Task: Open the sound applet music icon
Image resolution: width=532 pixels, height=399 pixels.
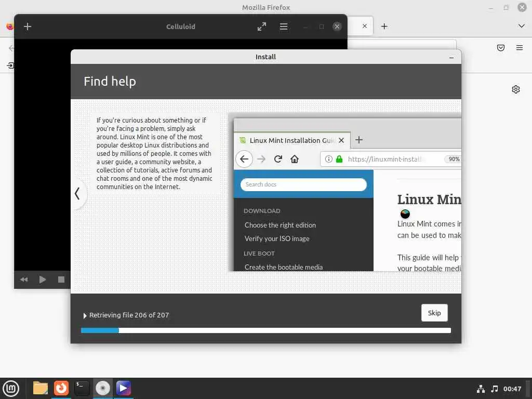Action: tap(495, 389)
